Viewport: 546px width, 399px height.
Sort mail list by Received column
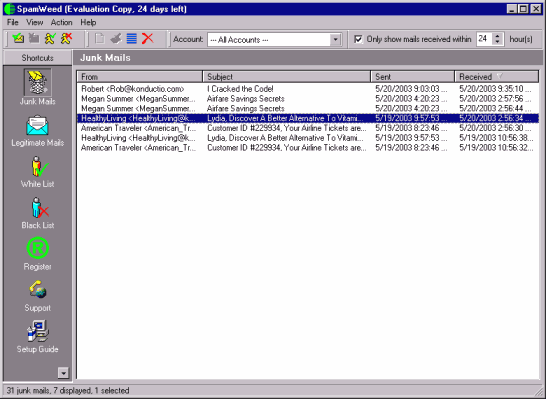[497, 77]
